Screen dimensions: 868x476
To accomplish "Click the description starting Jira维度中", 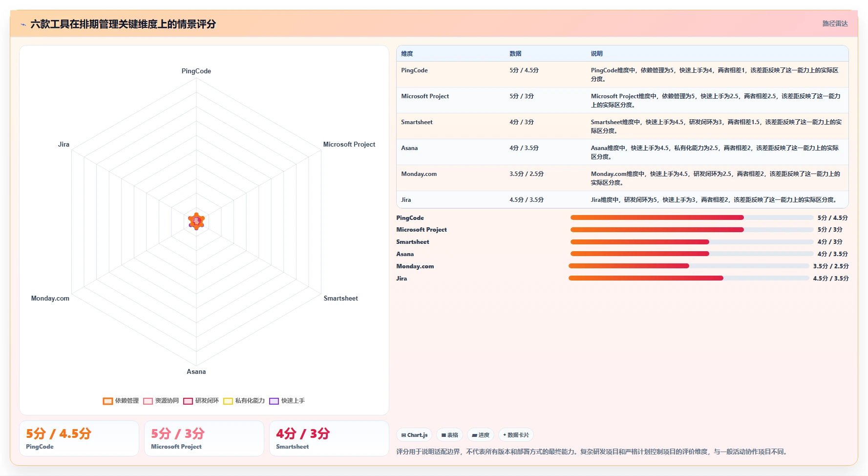I will [x=716, y=200].
